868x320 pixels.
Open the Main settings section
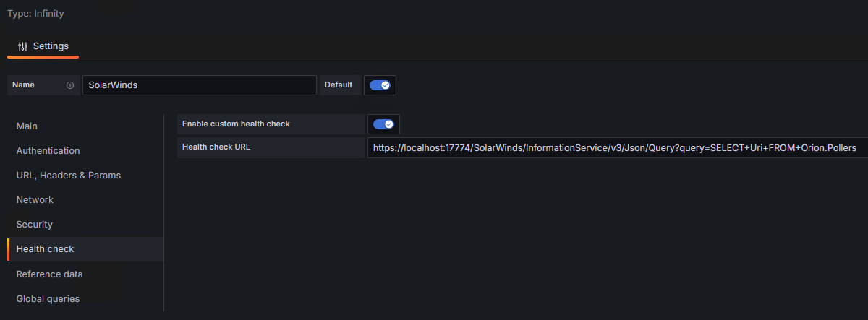click(x=27, y=126)
